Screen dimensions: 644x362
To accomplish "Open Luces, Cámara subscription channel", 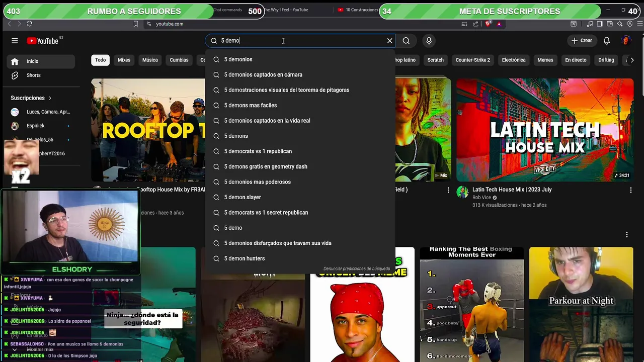I will pos(41,112).
